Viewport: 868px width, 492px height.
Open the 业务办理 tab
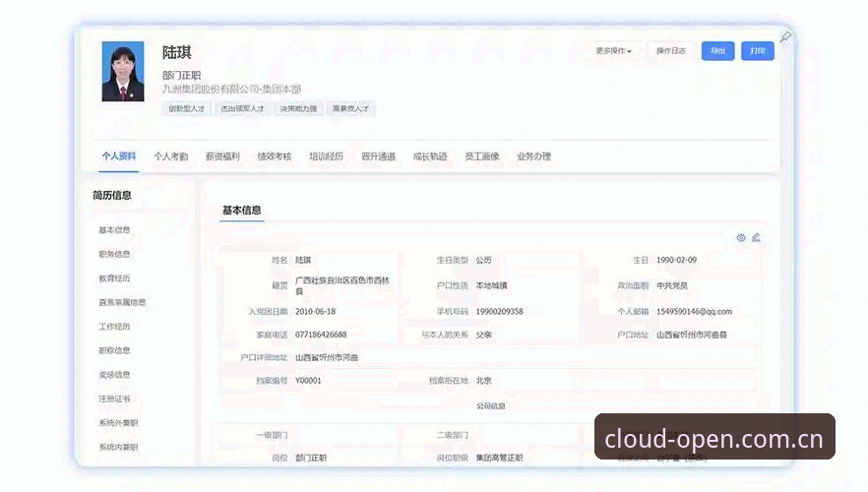[533, 156]
